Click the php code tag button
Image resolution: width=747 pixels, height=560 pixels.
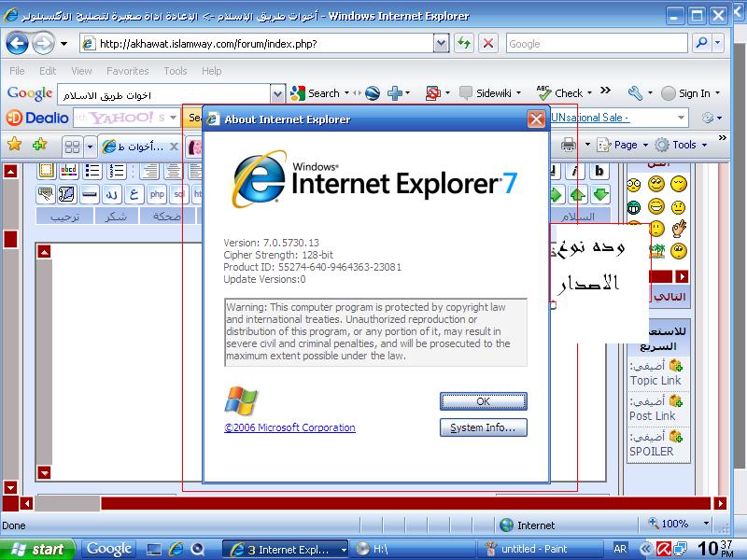157,194
